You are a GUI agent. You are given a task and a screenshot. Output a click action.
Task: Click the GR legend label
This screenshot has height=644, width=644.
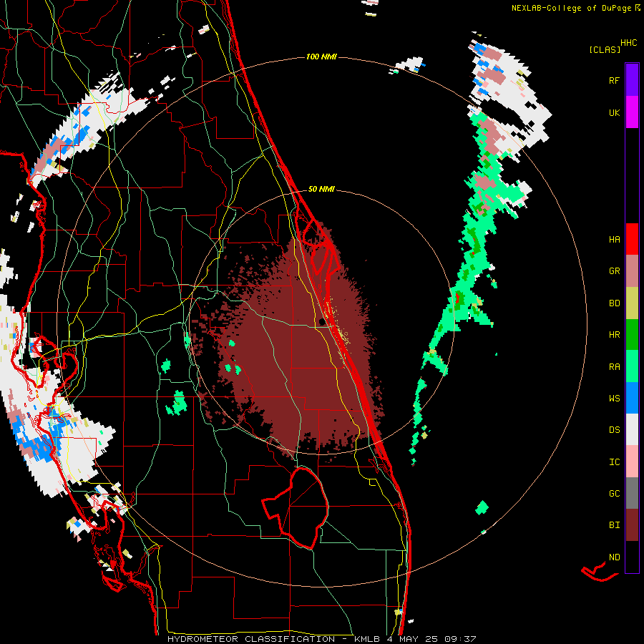614,271
